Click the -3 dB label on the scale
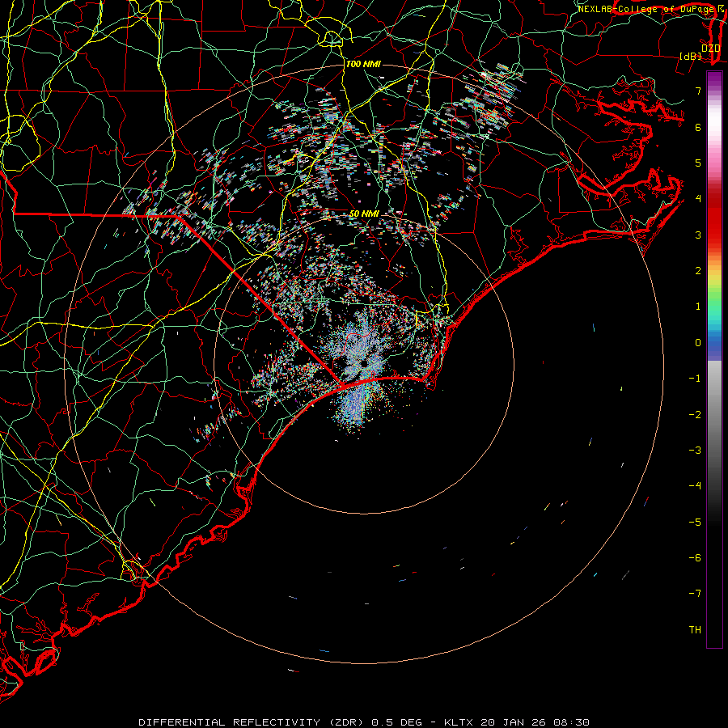This screenshot has height=728, width=728. pos(695,450)
